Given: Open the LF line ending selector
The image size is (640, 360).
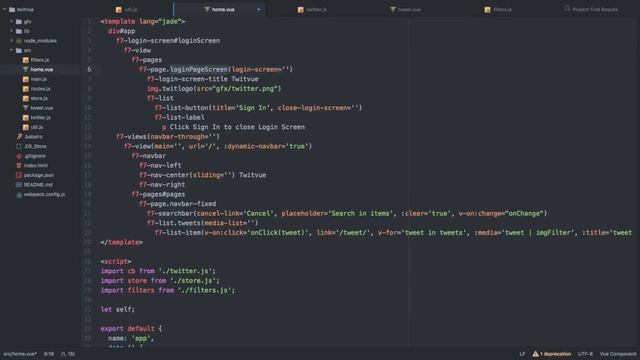Looking at the screenshot, I should tap(522, 354).
